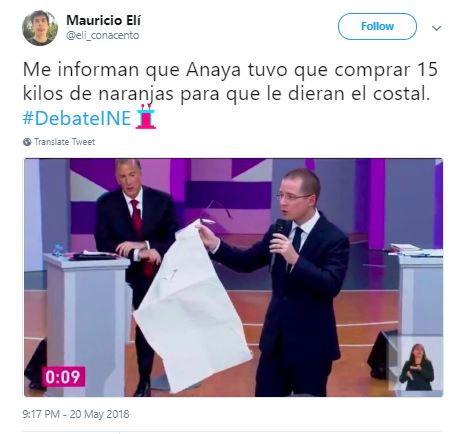Open the tweet timestamp 9:17 PM link
The width and height of the screenshot is (460, 434).
coord(41,414)
